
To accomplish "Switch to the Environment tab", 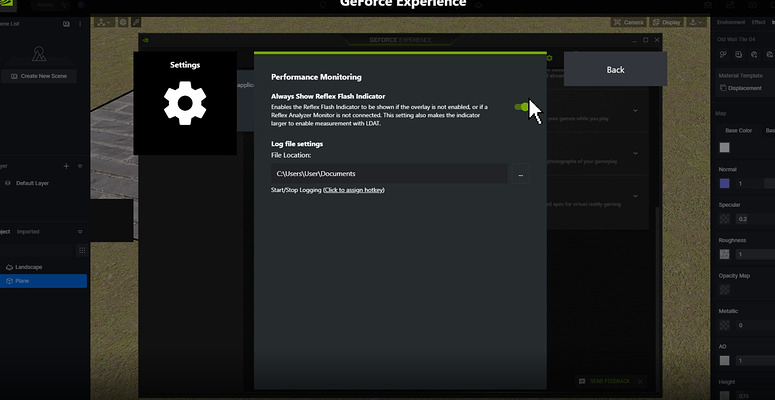I will 731,22.
